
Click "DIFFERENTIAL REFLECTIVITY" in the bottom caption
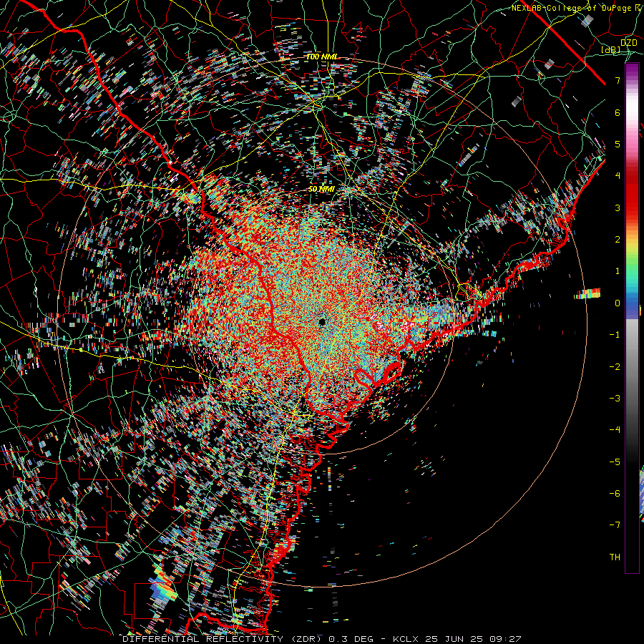pos(203,639)
